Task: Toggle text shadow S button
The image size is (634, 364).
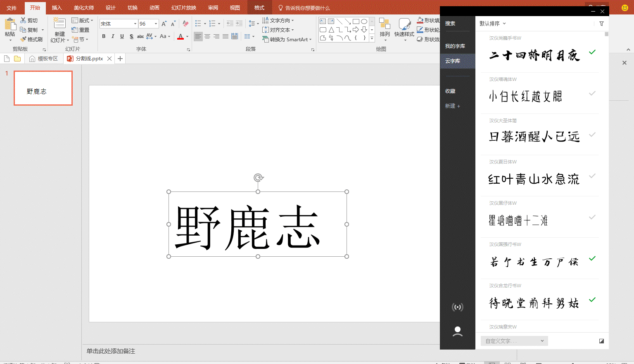Action: coord(131,36)
